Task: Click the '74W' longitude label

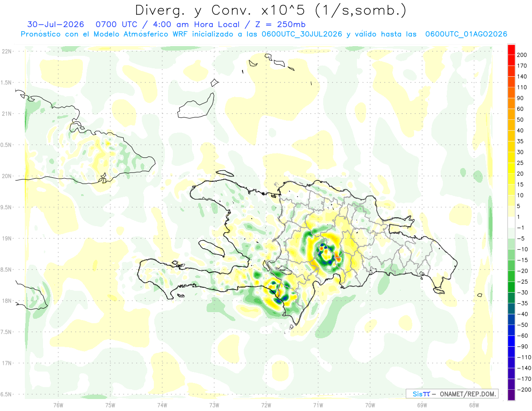Action: (x=162, y=405)
